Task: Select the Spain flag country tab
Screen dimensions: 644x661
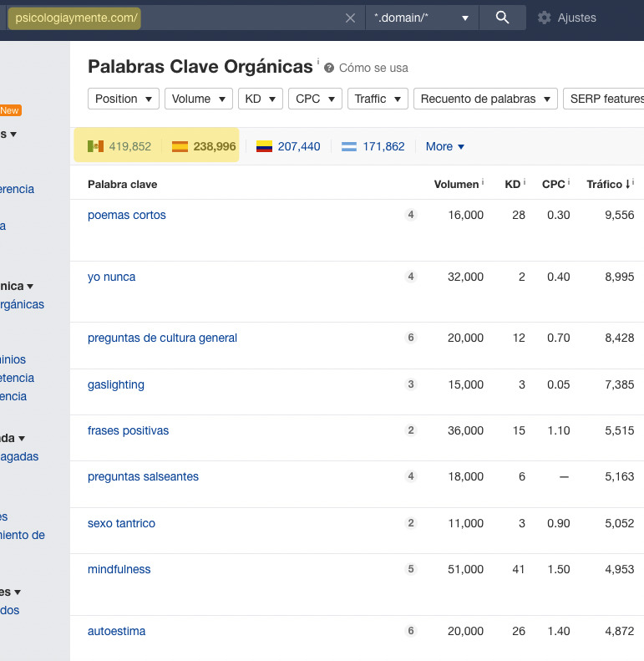Action: click(203, 146)
